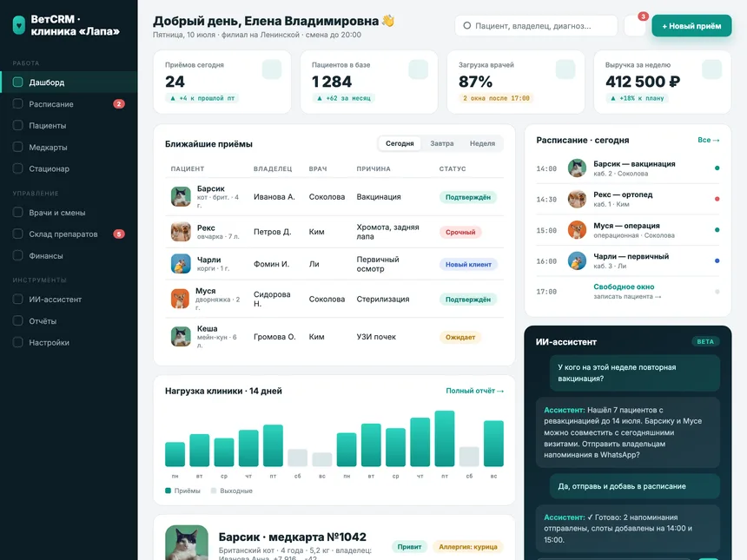
Task: Click the Новый клиент status for Чарли
Action: tap(468, 264)
